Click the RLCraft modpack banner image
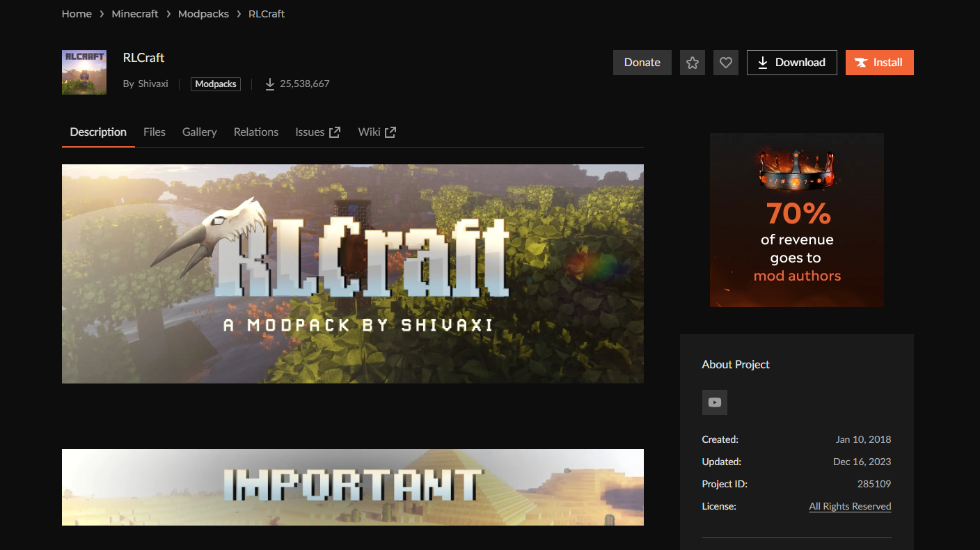 point(353,274)
